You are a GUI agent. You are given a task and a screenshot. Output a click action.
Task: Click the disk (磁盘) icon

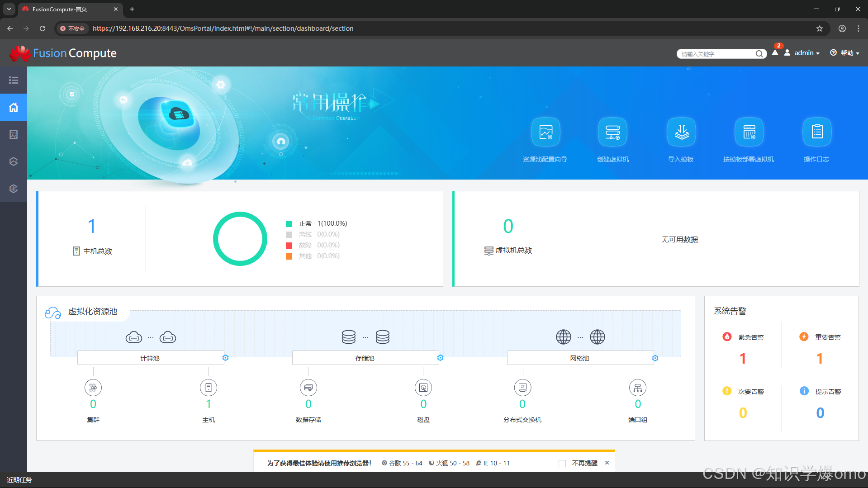(423, 388)
